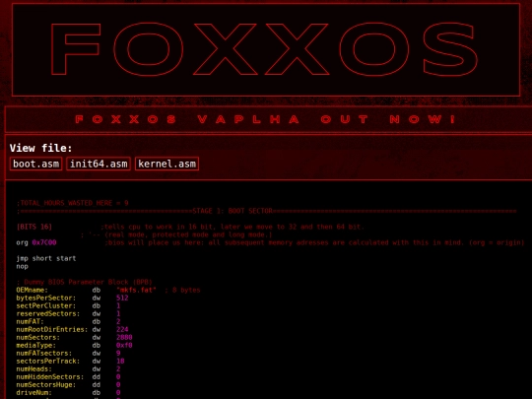Click the 'org 0x7C00' line

pos(36,242)
